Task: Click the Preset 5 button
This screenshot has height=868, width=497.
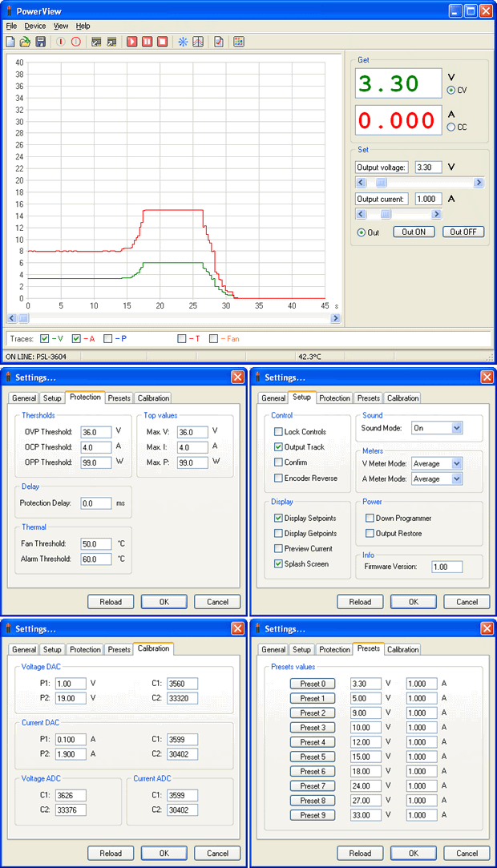Action: click(312, 757)
